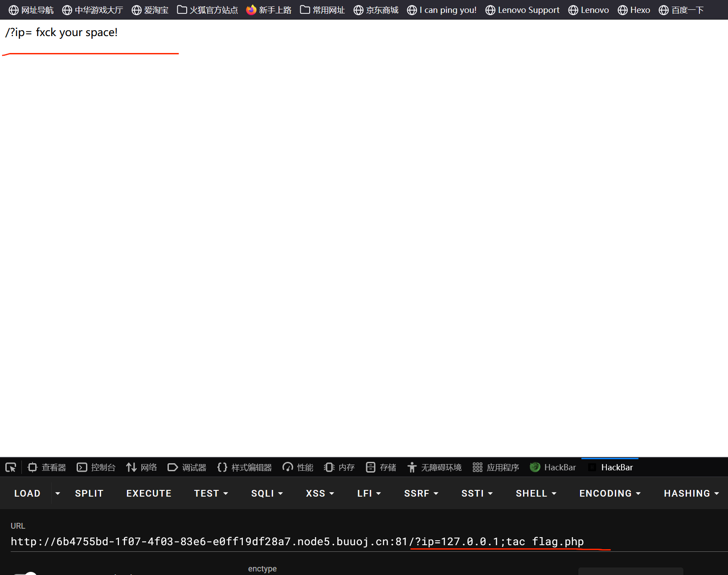Viewport: 728px width, 575px height.
Task: Open the SHELL dropdown menu
Action: tap(536, 493)
